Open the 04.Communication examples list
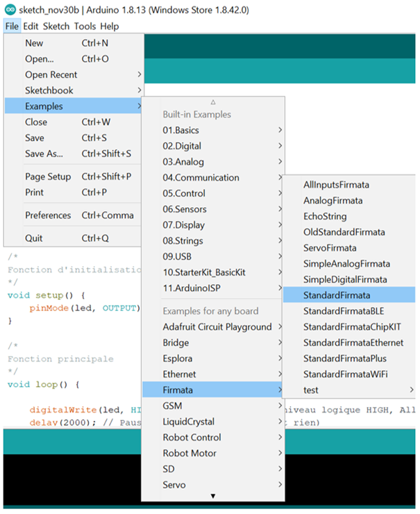 [x=201, y=178]
